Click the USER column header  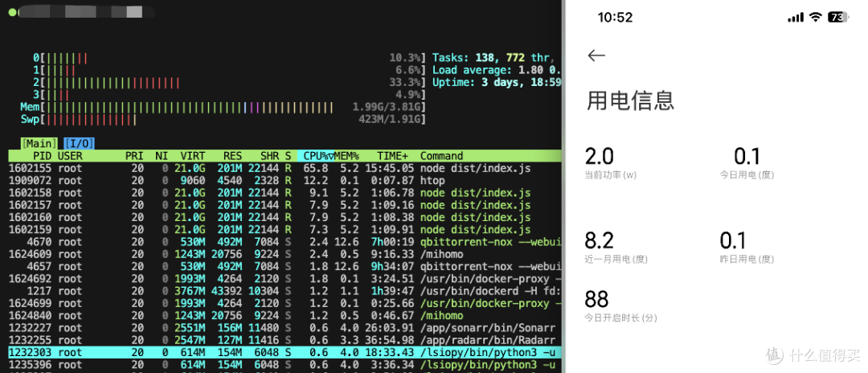[x=70, y=156]
